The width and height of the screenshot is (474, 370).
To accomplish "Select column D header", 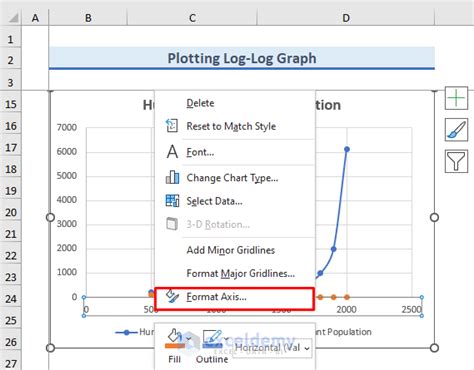I will coord(346,18).
